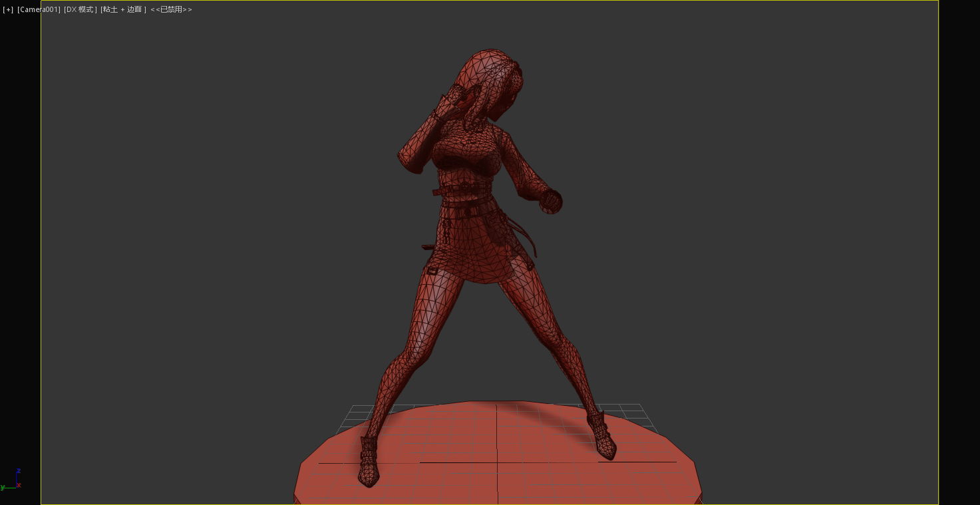The image size is (980, 505).
Task: Click the red X axis label
Action: point(19,486)
